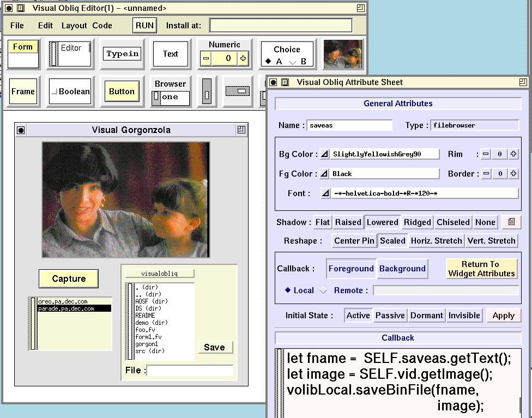Screen dimensions: 532x418
Task: Click Apply in the attribute sheet
Action: [503, 316]
